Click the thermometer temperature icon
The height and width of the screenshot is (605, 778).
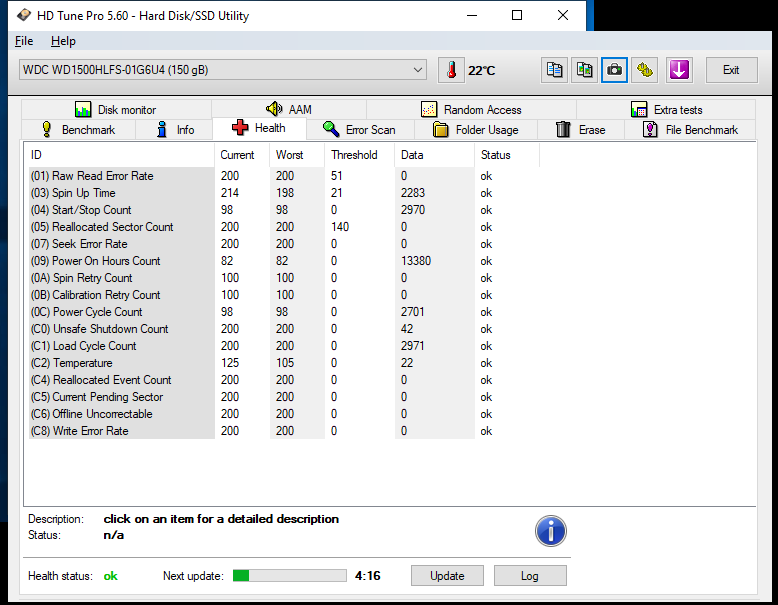[451, 70]
